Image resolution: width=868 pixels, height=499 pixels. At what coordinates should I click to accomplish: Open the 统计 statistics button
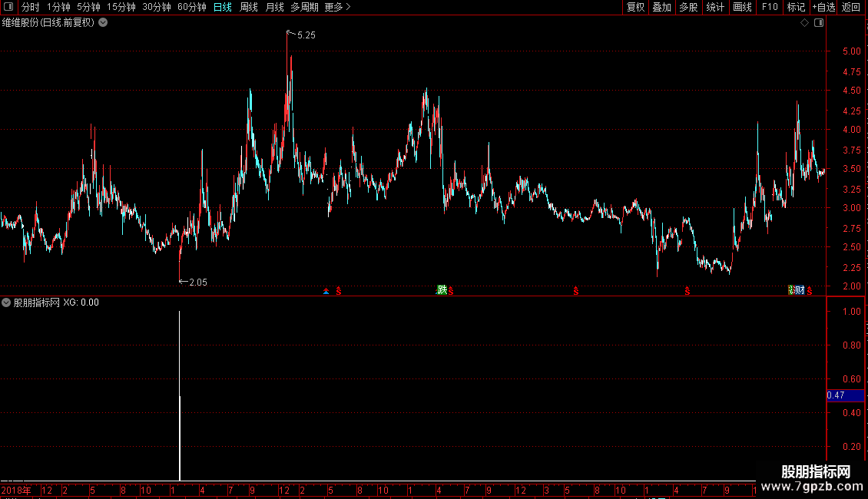(715, 7)
